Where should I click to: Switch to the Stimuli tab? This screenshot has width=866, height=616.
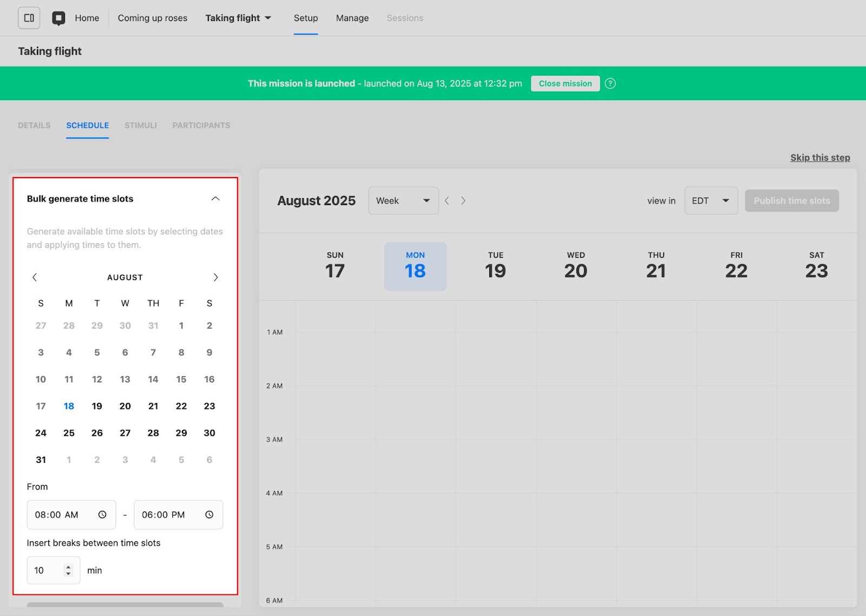pyautogui.click(x=141, y=126)
